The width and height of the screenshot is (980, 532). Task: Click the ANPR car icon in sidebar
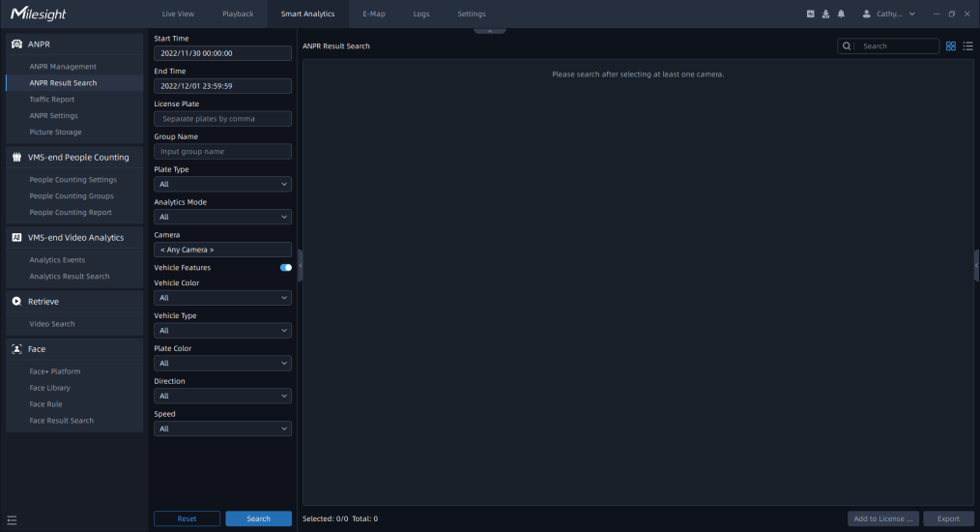coord(16,44)
